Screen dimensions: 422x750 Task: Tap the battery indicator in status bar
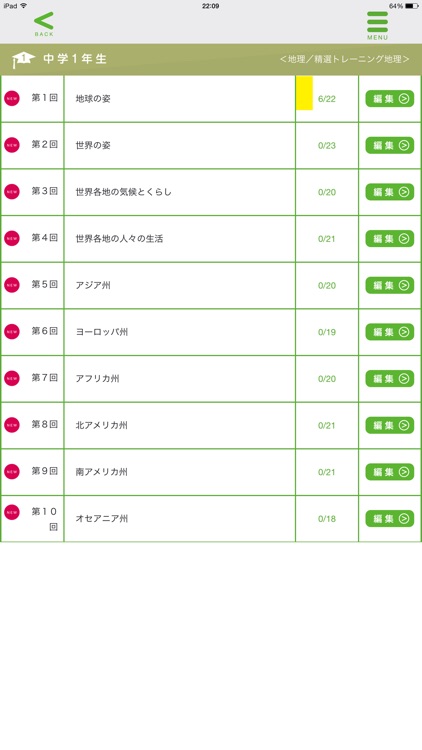click(411, 6)
